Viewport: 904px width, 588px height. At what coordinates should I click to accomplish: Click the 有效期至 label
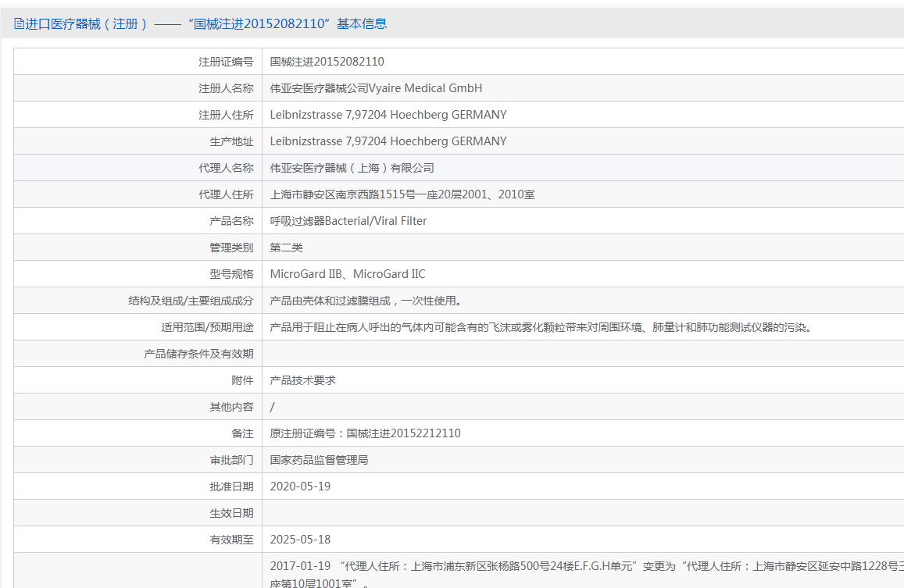tap(231, 539)
